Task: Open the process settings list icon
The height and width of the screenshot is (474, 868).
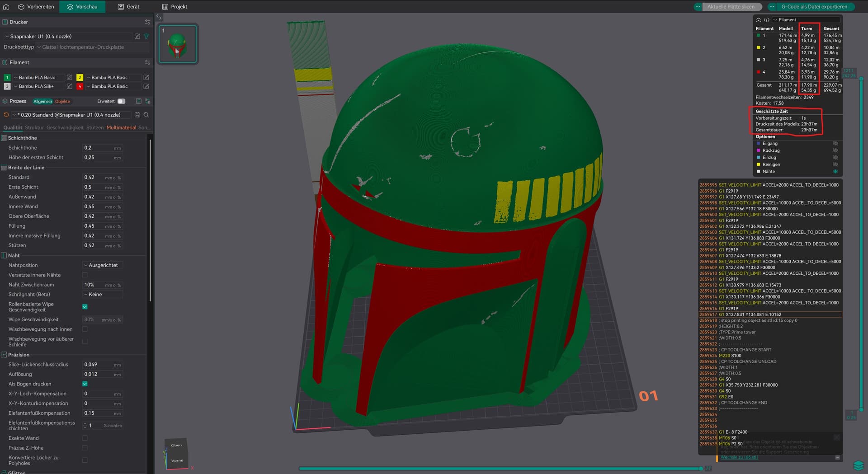Action: (x=139, y=101)
